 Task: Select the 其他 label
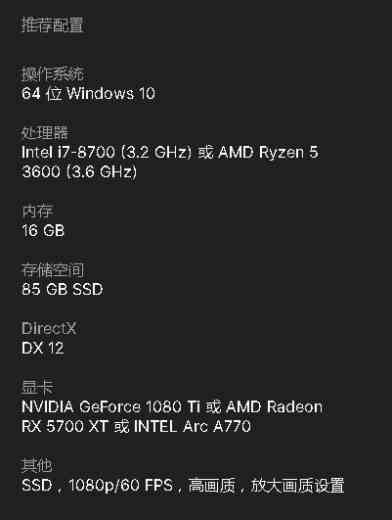37,465
